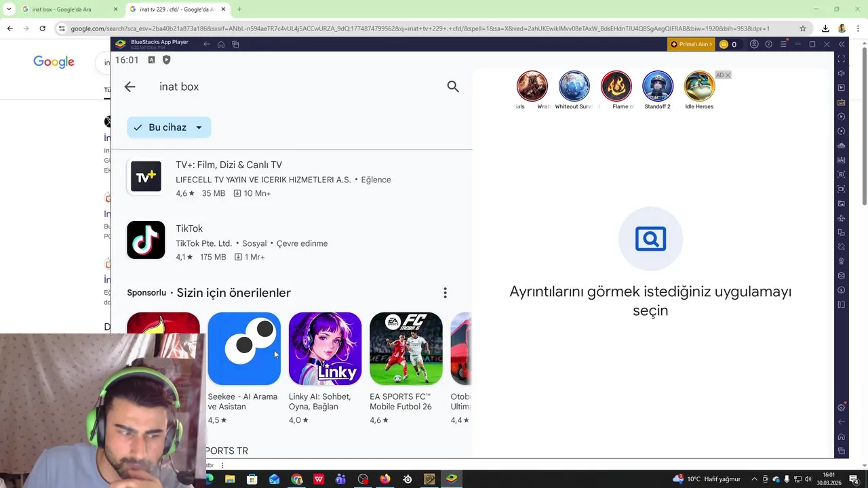Click the inat box search field text
868x488 pixels.
pos(179,87)
